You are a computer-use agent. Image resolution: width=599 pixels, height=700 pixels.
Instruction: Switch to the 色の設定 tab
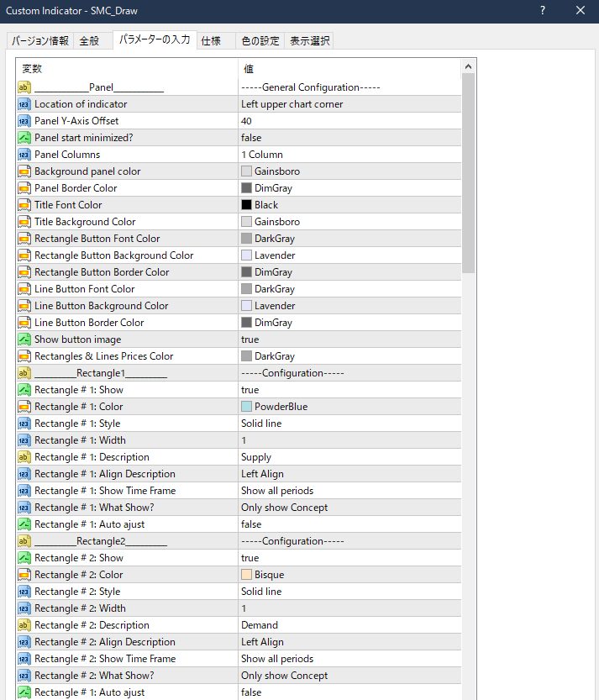click(x=260, y=41)
